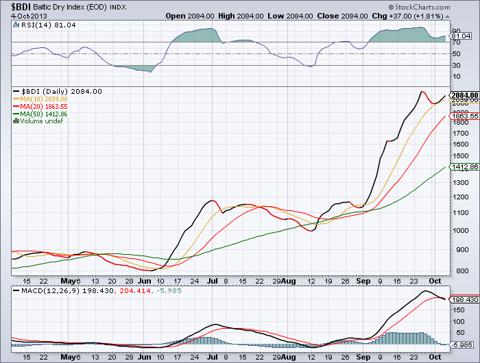Click the RSI indicator icon beside RSI(14)
480x363 pixels.
tap(17, 25)
